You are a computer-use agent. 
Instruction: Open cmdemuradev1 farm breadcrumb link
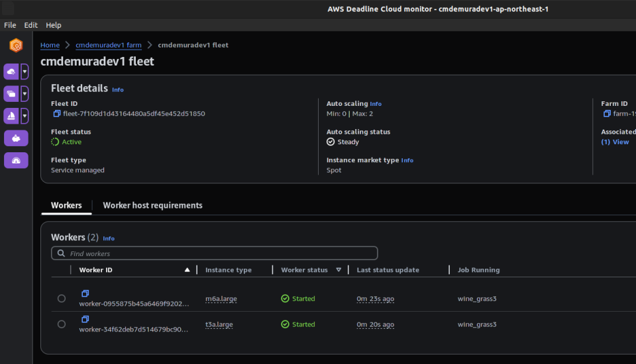(x=109, y=45)
